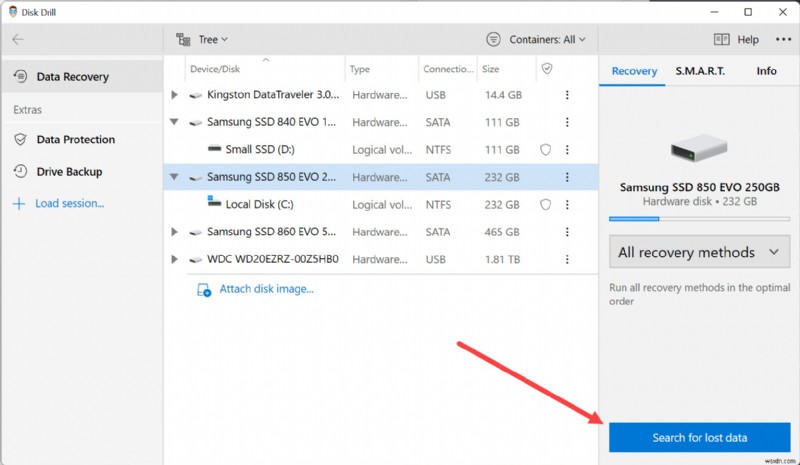Open Small SSD (D:) row options menu
The width and height of the screenshot is (800, 465).
tap(567, 150)
